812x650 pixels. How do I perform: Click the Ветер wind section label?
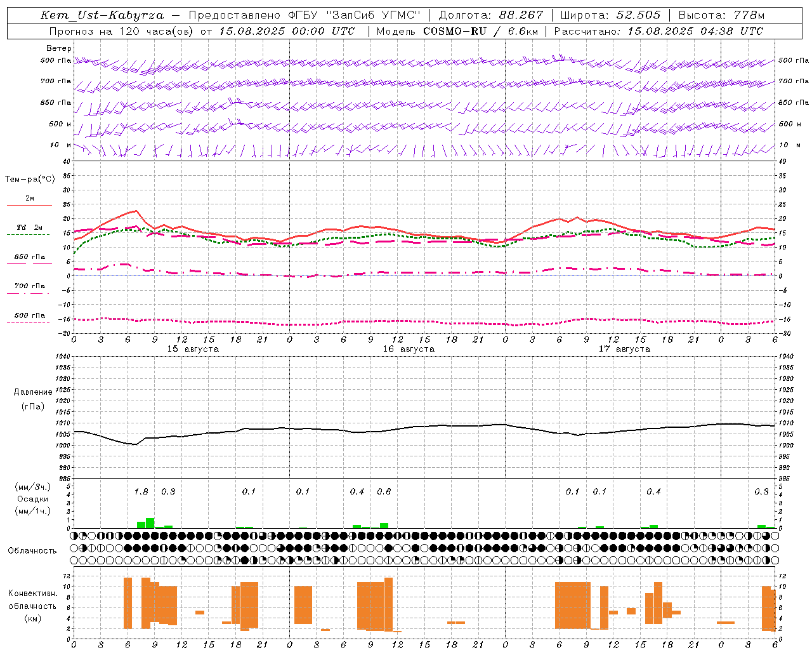click(59, 48)
